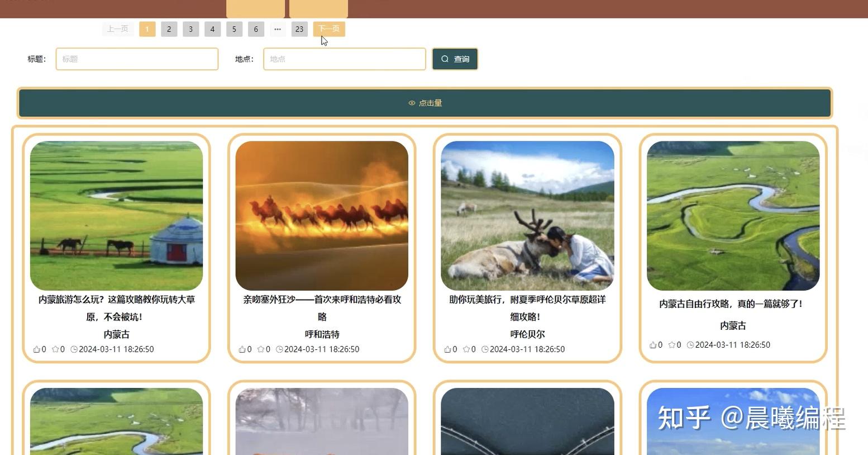
Task: Click the clock icon beside 呼和浩特 card date
Action: 279,349
